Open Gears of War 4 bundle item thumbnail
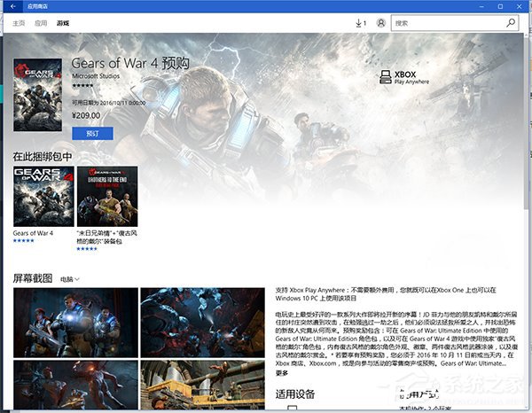Image resolution: width=532 pixels, height=413 pixels. pyautogui.click(x=43, y=197)
